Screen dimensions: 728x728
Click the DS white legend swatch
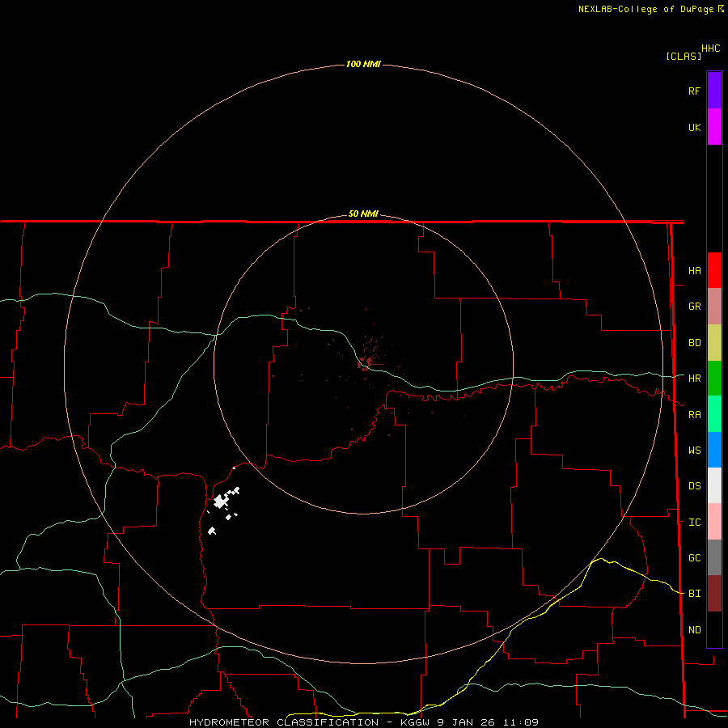pyautogui.click(x=714, y=485)
